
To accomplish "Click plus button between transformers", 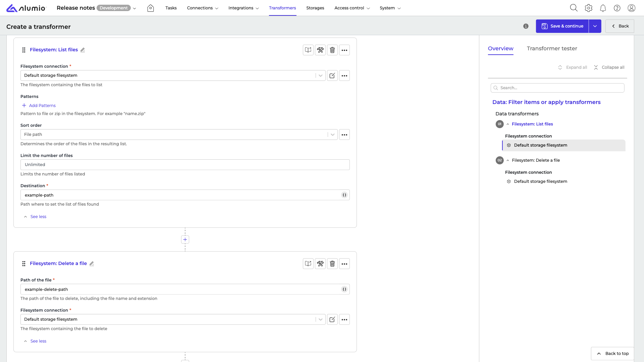I will (185, 240).
